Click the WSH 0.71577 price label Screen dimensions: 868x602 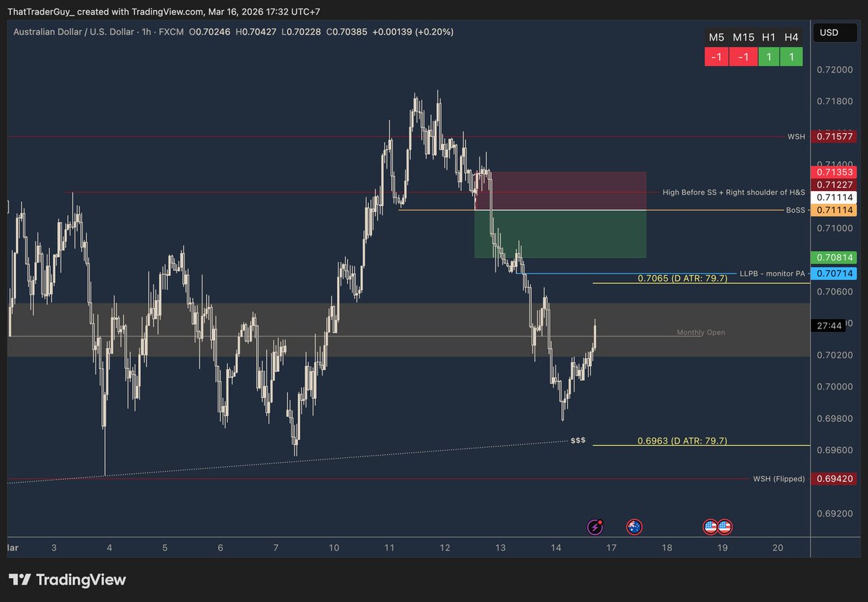(x=835, y=136)
